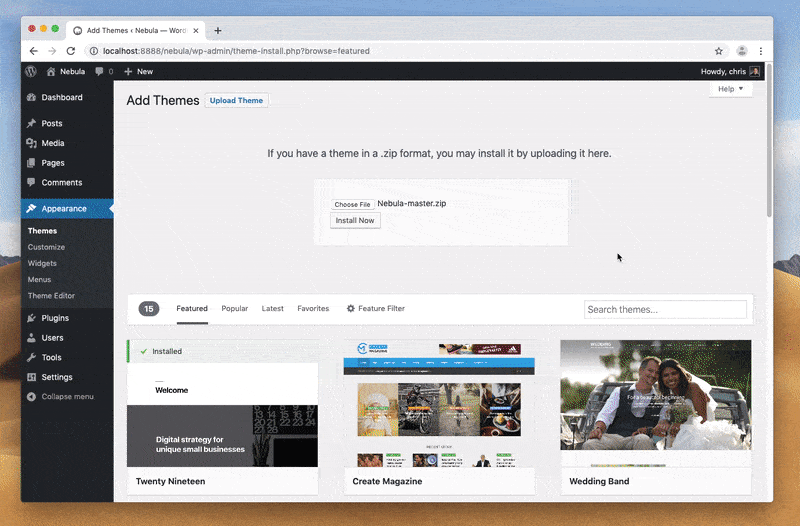Open the browser profile avatar icon
Viewport: 800px width, 526px height.
[742, 51]
